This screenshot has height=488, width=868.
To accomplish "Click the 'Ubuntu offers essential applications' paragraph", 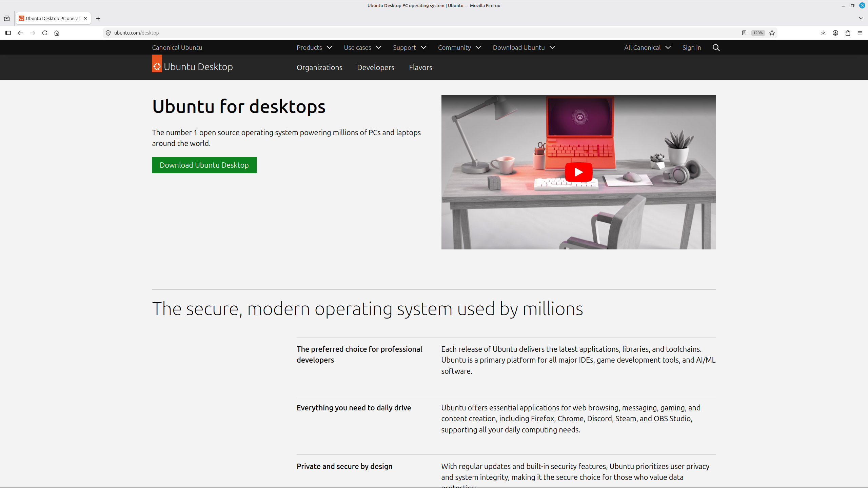I will [571, 419].
